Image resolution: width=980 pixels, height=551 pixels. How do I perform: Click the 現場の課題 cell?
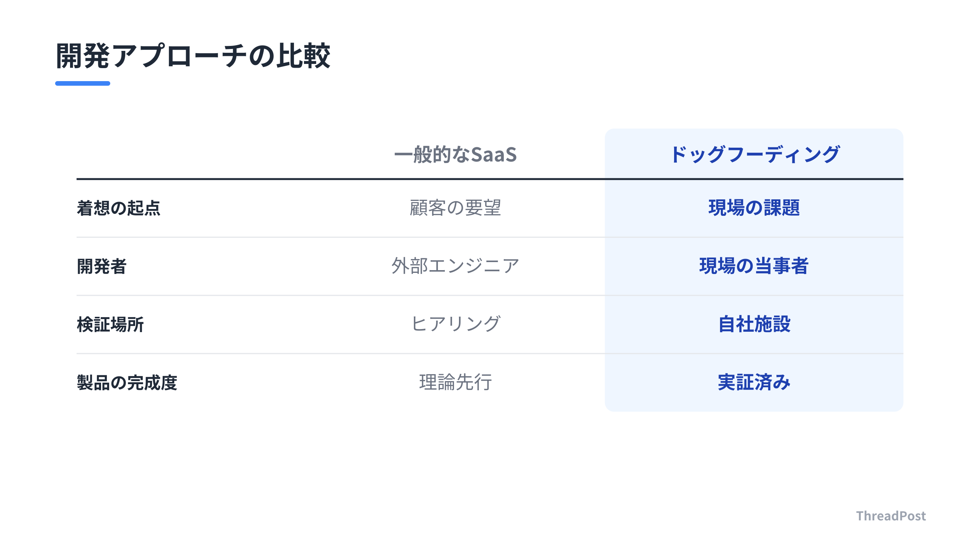(x=754, y=208)
